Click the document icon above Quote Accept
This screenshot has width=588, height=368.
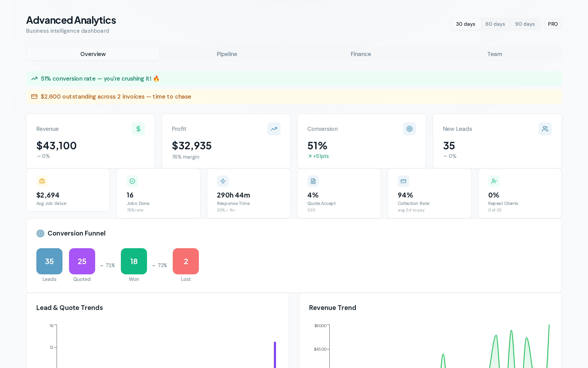[x=313, y=181]
